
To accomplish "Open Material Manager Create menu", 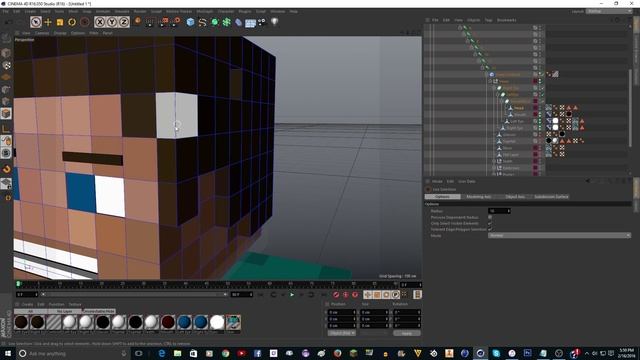I will pyautogui.click(x=27, y=304).
